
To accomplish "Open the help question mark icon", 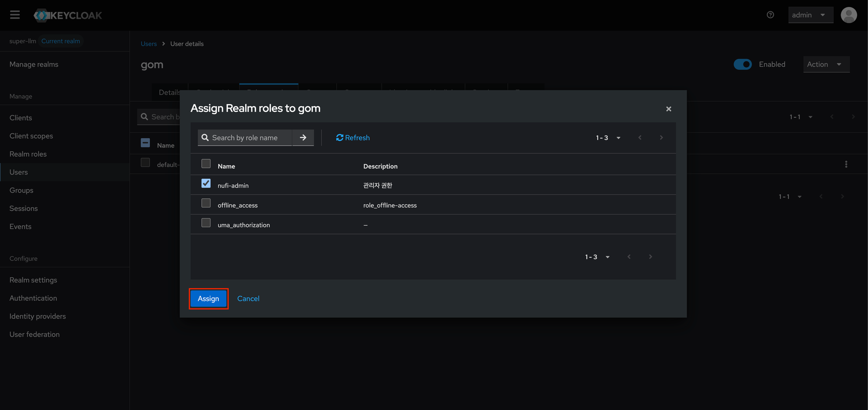I will pos(770,15).
